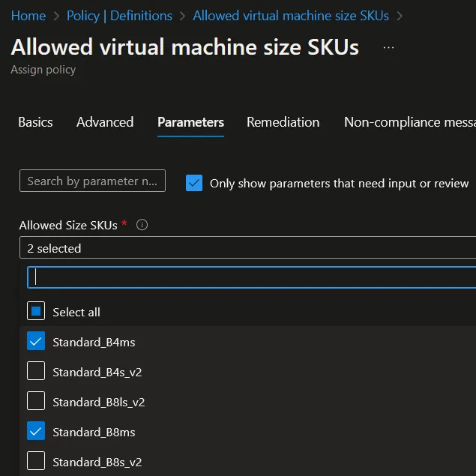Open the Non-compliance messages tab

410,122
